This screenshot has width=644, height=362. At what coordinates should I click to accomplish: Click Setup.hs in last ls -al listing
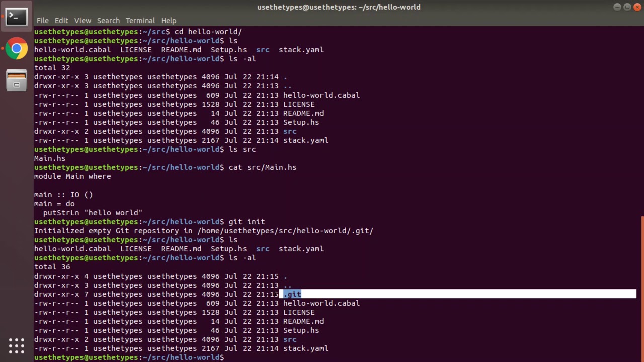301,330
